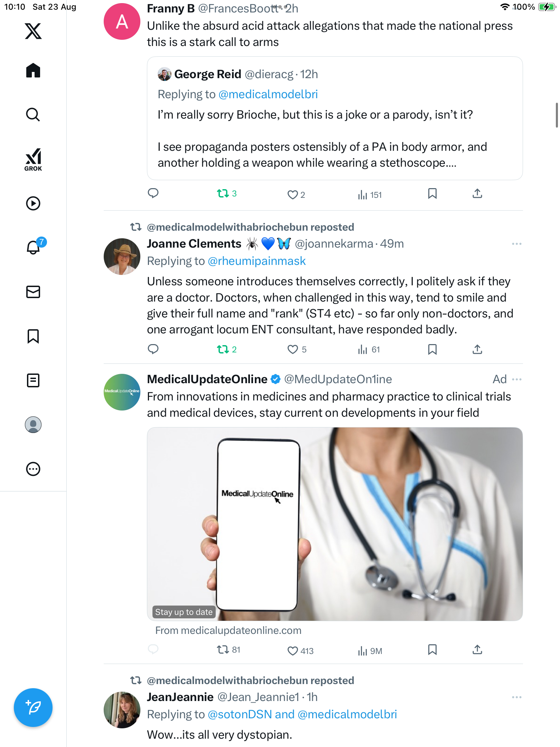Open more options on Joanne Clements post
The image size is (560, 747).
click(516, 244)
